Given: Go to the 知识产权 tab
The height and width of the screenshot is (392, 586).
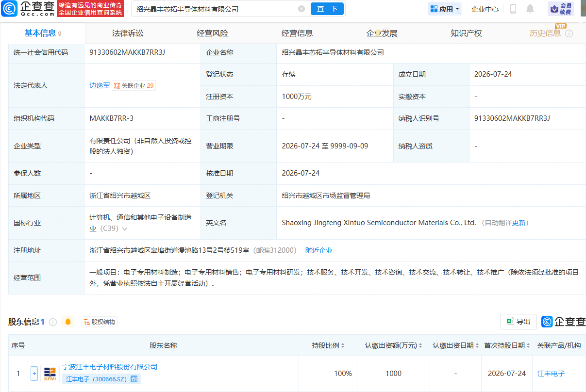Looking at the screenshot, I should coord(466,33).
